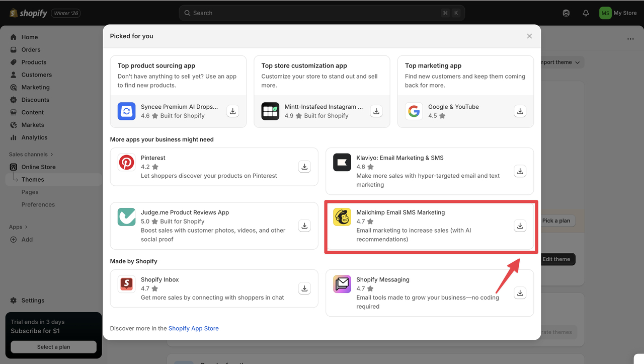Download the Shopify Inbox app
This screenshot has height=364, width=644.
304,288
